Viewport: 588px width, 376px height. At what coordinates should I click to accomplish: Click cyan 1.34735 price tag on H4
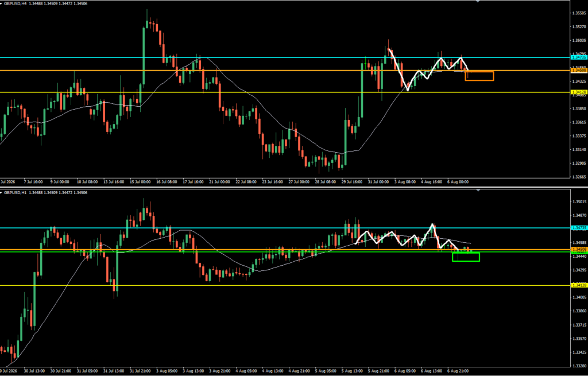pos(579,57)
